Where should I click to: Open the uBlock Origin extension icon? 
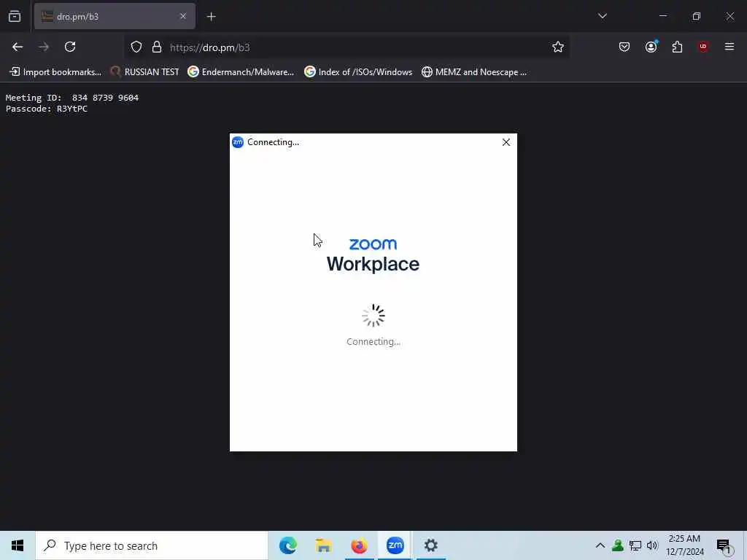[703, 47]
